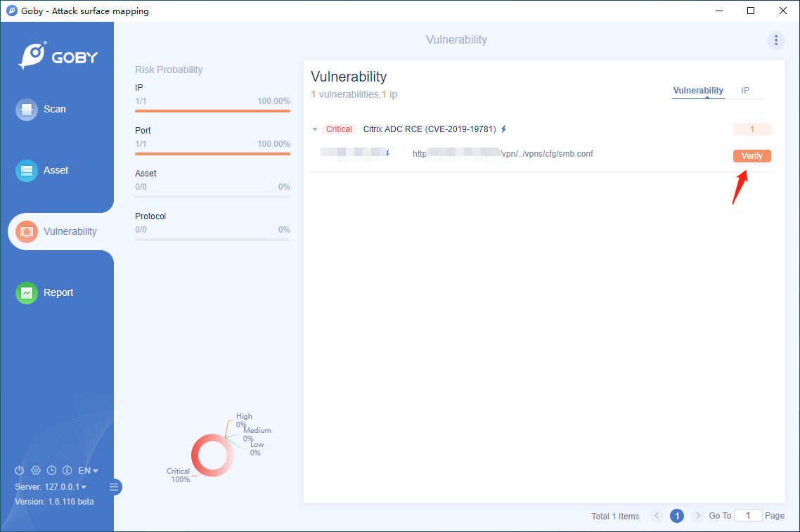Open the EN language dropdown
The height and width of the screenshot is (532, 800).
[x=88, y=470]
